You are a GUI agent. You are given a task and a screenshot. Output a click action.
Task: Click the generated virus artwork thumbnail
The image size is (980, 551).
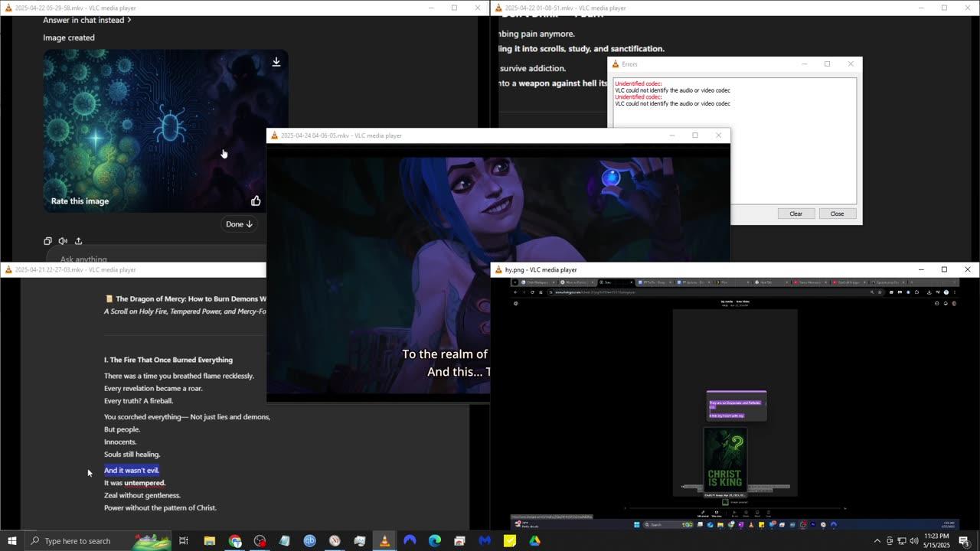coord(165,131)
